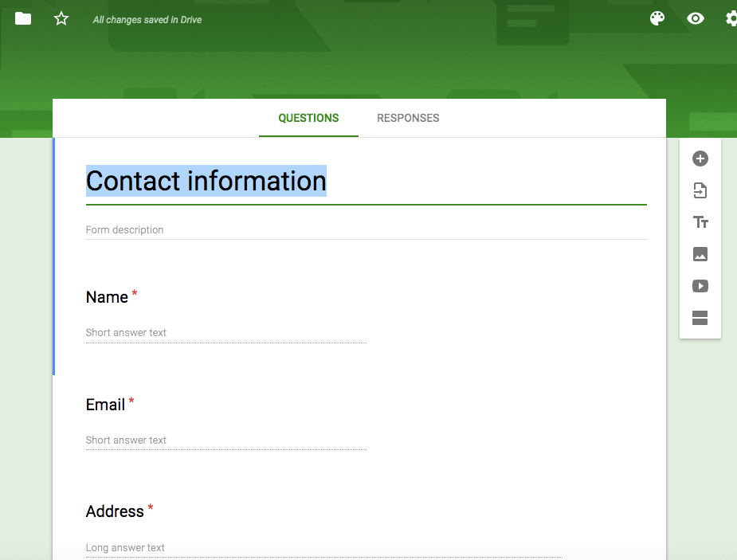Open form settings gear icon
Screen dimensions: 737x560
coord(731,19)
